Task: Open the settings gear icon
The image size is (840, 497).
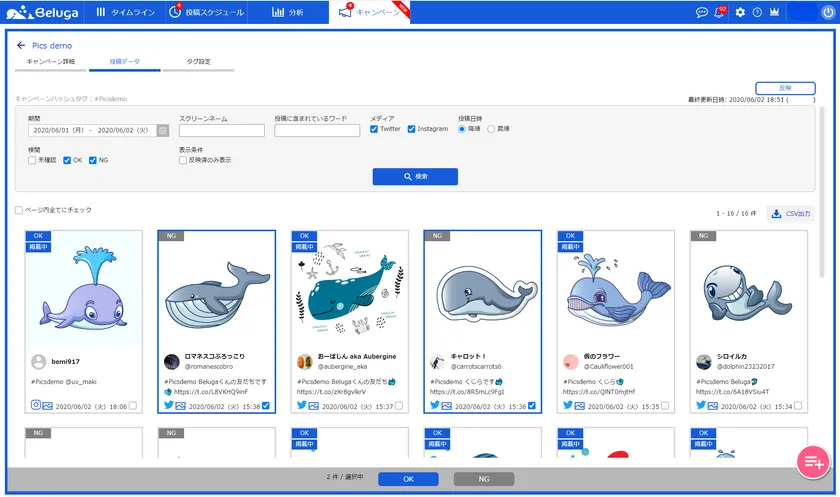Action: pos(740,12)
